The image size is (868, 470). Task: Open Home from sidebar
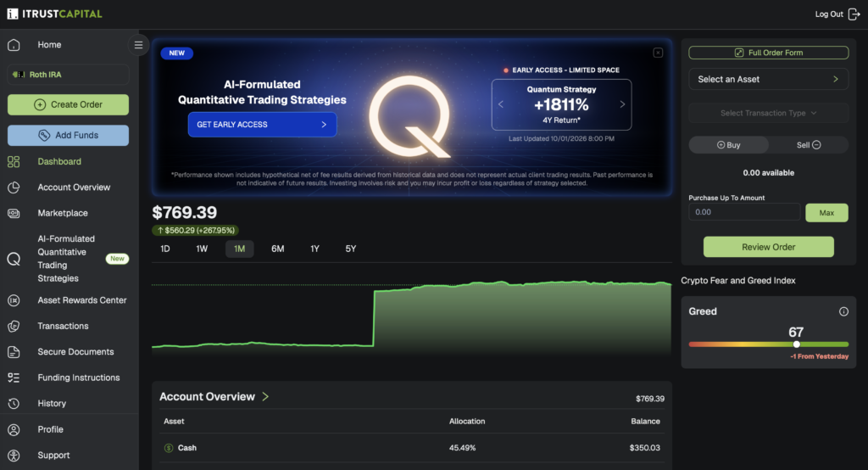pos(49,45)
